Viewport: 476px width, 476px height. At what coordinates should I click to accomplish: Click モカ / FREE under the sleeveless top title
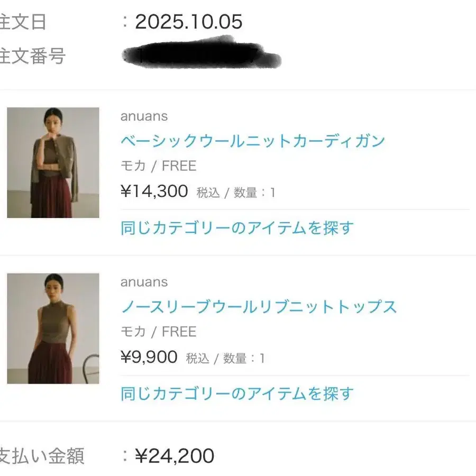point(158,332)
